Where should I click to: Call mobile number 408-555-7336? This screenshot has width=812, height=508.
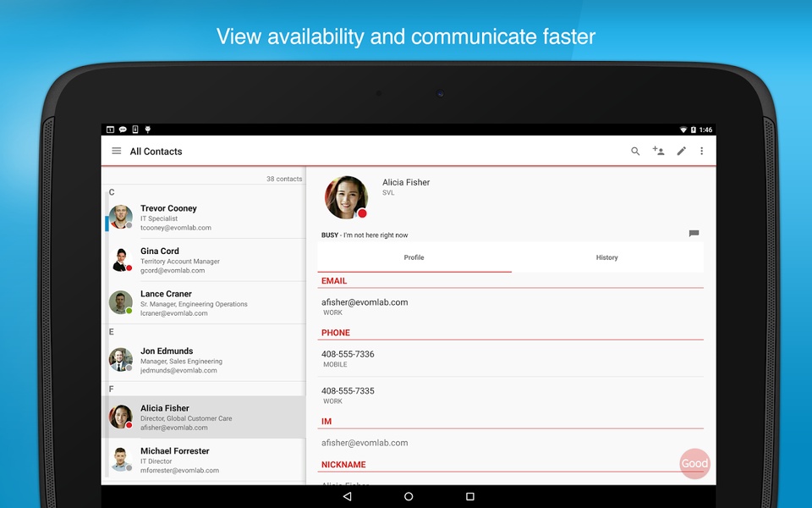pyautogui.click(x=348, y=354)
